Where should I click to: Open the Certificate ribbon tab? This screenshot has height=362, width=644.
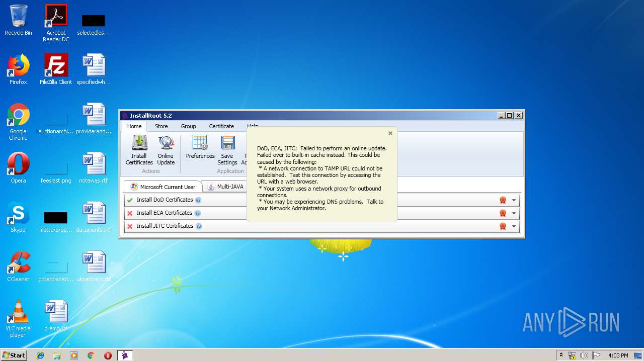point(222,126)
